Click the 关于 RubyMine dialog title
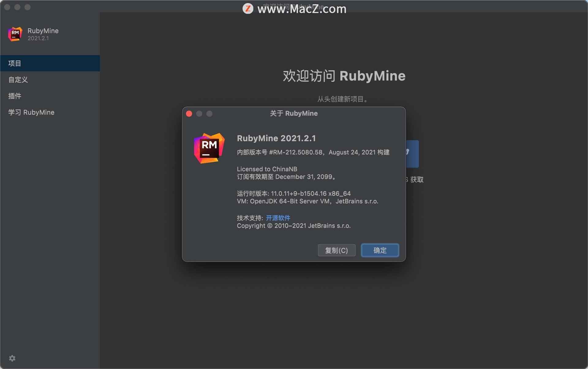Viewport: 588px width, 369px height. pyautogui.click(x=294, y=114)
